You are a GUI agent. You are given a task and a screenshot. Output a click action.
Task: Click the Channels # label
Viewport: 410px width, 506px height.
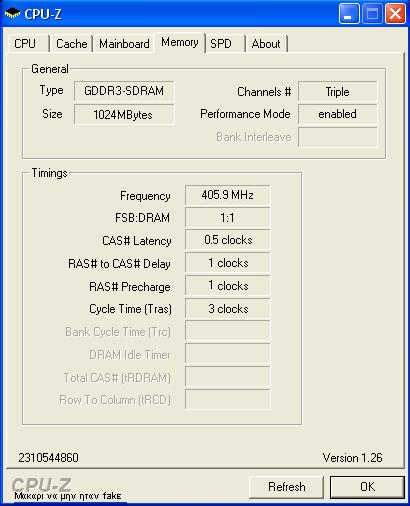264,92
